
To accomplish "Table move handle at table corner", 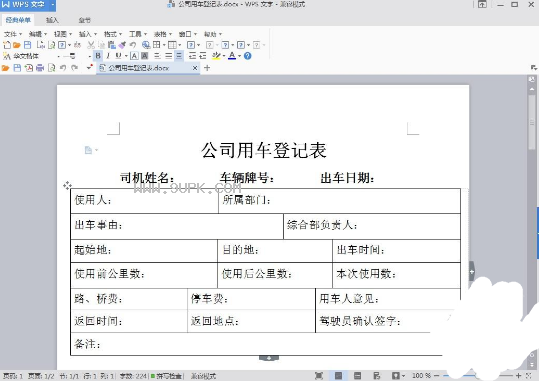I will coord(67,185).
